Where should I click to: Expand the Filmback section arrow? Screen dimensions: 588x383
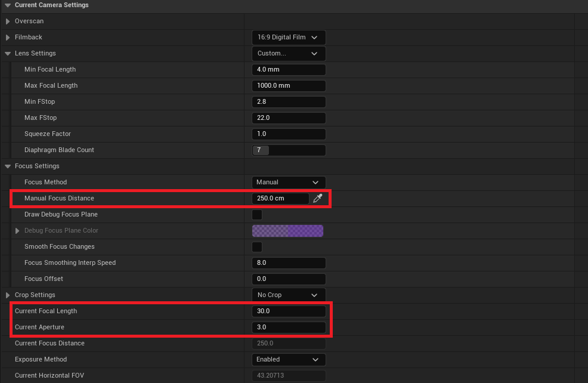click(x=8, y=38)
